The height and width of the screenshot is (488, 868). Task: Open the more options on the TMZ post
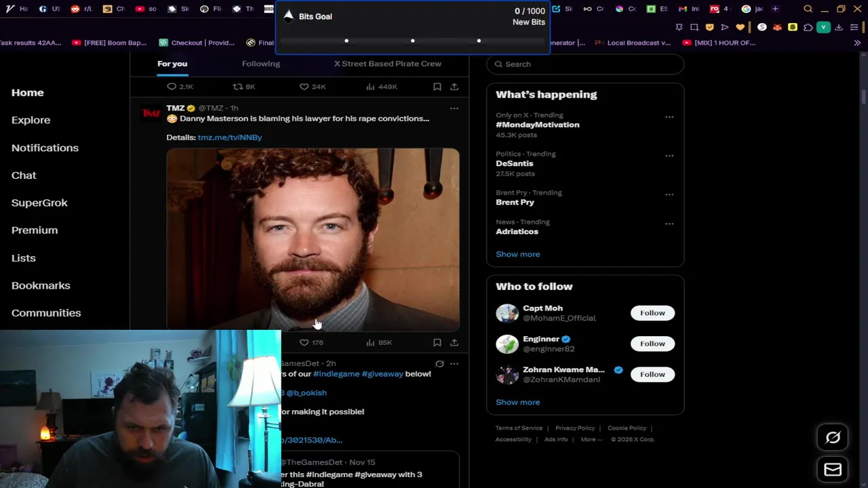click(x=454, y=108)
